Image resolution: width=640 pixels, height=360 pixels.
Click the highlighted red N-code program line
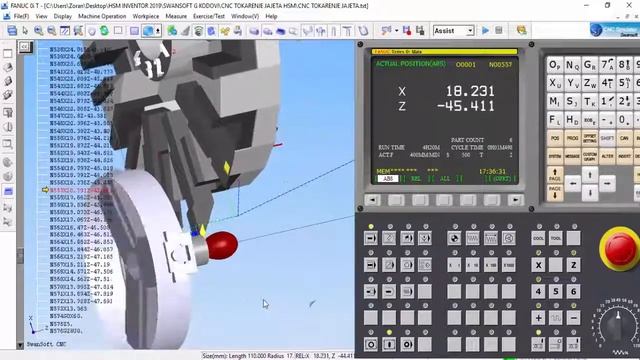click(79, 190)
